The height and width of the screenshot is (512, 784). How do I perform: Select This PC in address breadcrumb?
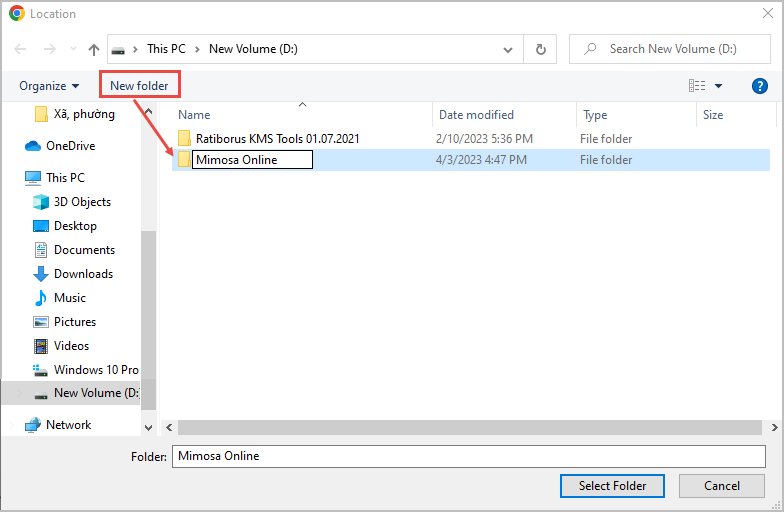[166, 49]
